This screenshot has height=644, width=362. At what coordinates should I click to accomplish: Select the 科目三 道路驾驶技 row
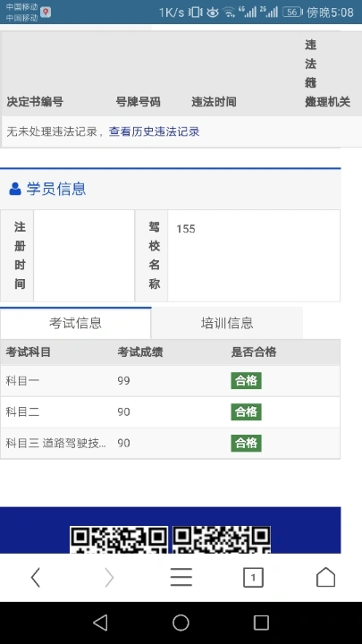click(170, 443)
